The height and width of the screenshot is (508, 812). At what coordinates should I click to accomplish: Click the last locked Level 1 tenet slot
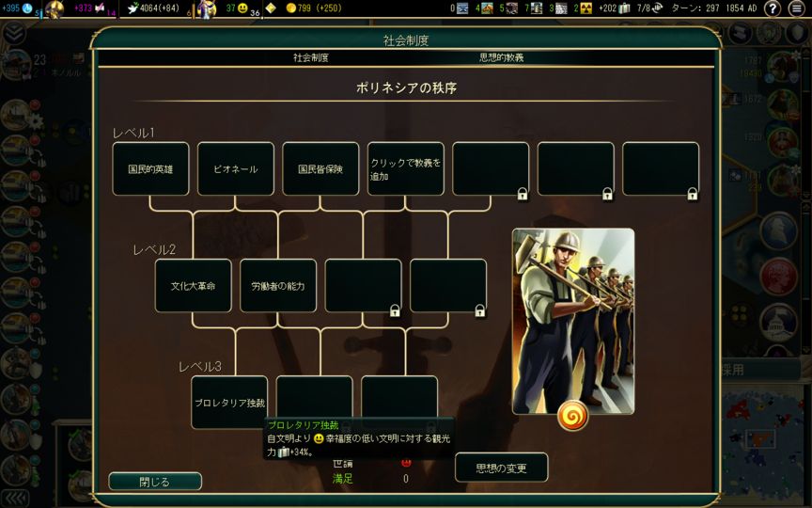point(661,169)
